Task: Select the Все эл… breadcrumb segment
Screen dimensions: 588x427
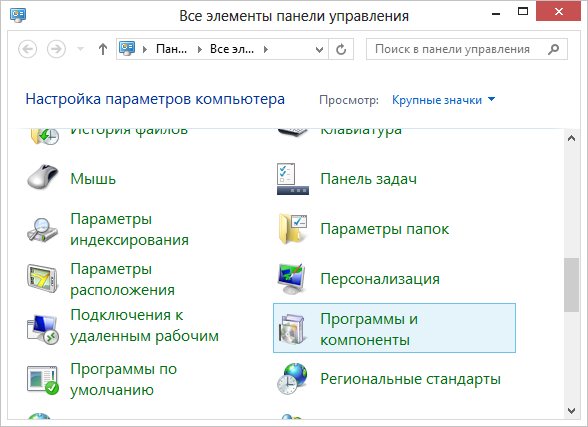Action: (x=232, y=49)
